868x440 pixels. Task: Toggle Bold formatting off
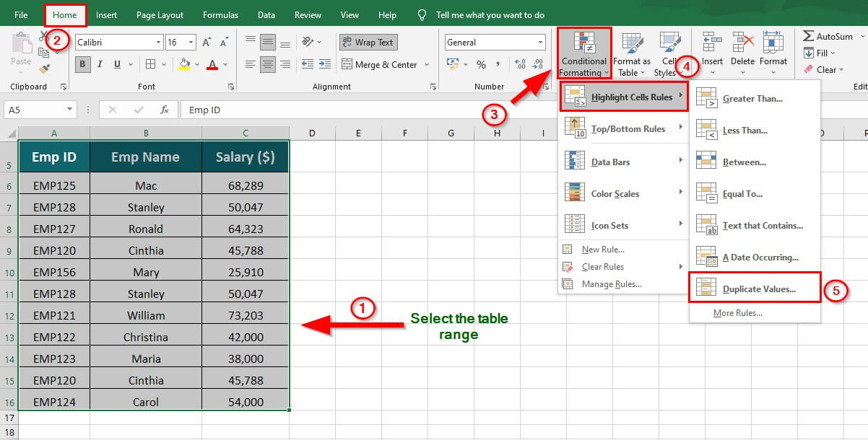[x=82, y=65]
